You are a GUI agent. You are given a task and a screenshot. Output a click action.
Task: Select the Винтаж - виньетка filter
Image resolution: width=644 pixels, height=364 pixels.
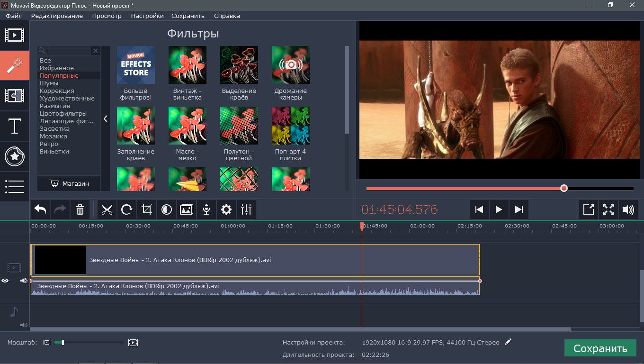188,65
